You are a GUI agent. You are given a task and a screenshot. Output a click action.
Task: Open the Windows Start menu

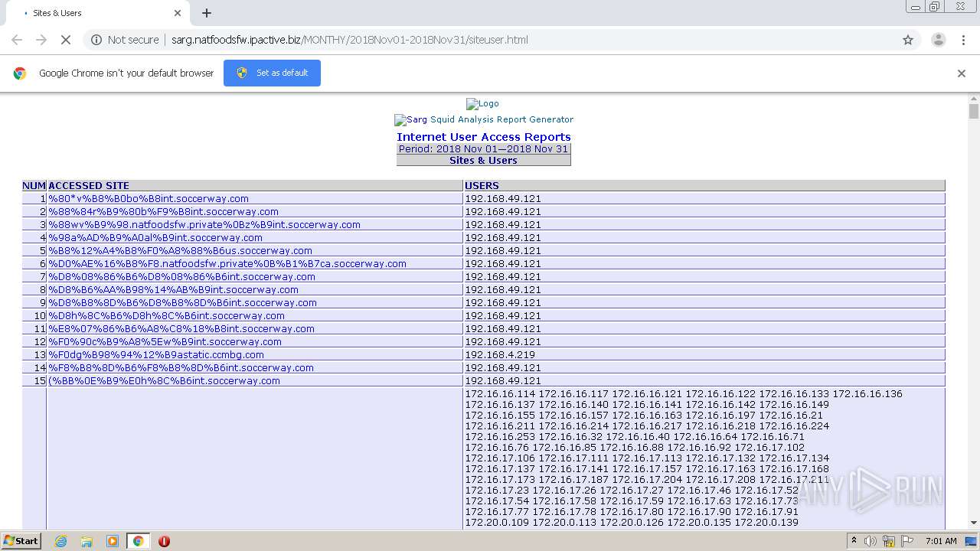click(x=21, y=540)
